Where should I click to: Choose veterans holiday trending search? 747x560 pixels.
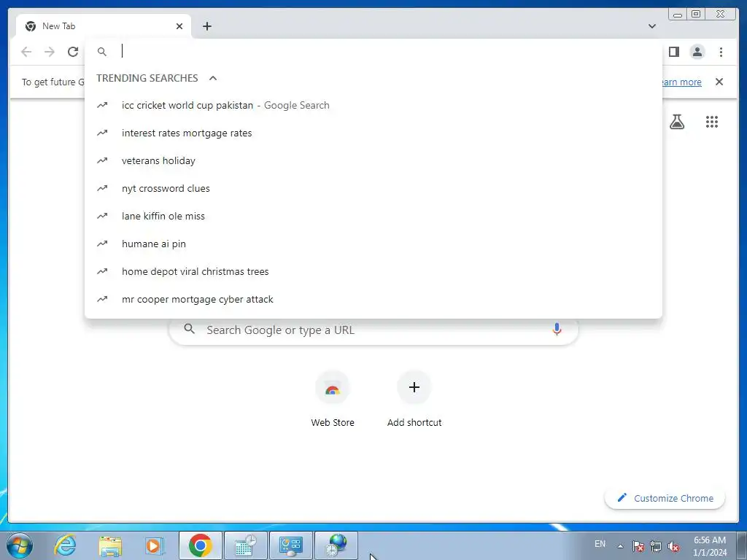point(373,160)
